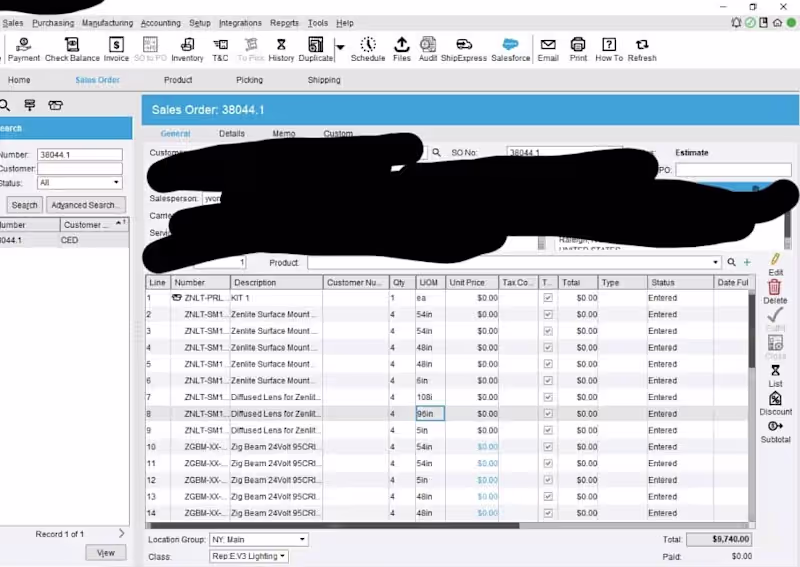Image resolution: width=800 pixels, height=567 pixels.
Task: Toggle taxable checkbox for line 2
Action: pyautogui.click(x=548, y=314)
